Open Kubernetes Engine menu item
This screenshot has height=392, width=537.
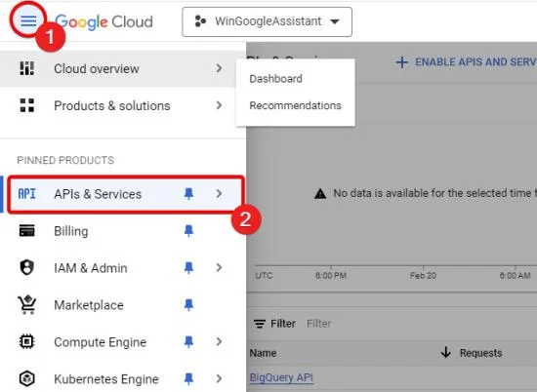(x=122, y=378)
